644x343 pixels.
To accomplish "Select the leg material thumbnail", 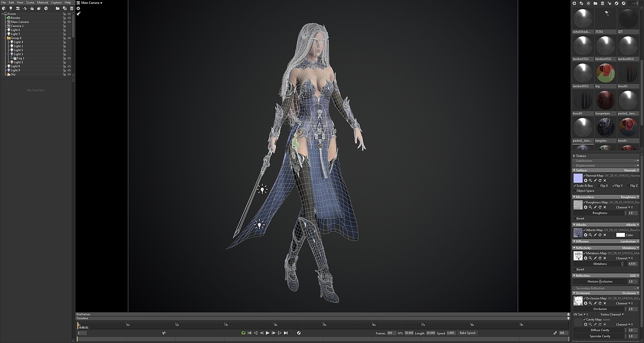I will point(605,74).
